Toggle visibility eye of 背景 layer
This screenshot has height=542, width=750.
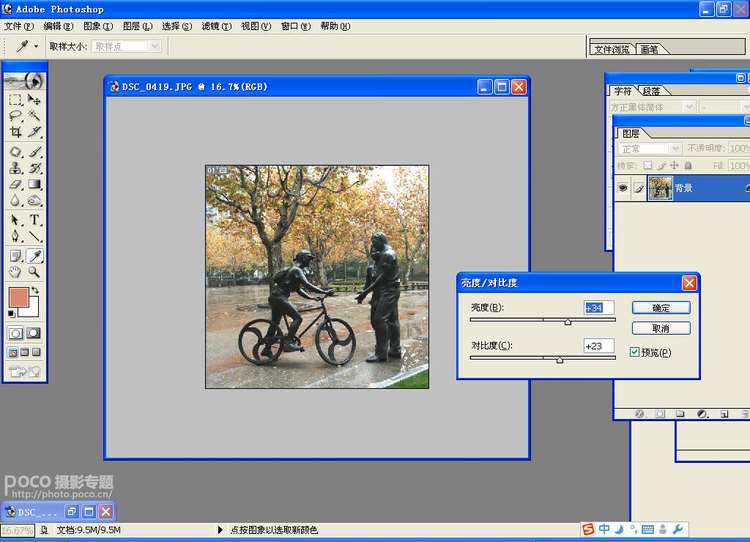click(x=623, y=188)
